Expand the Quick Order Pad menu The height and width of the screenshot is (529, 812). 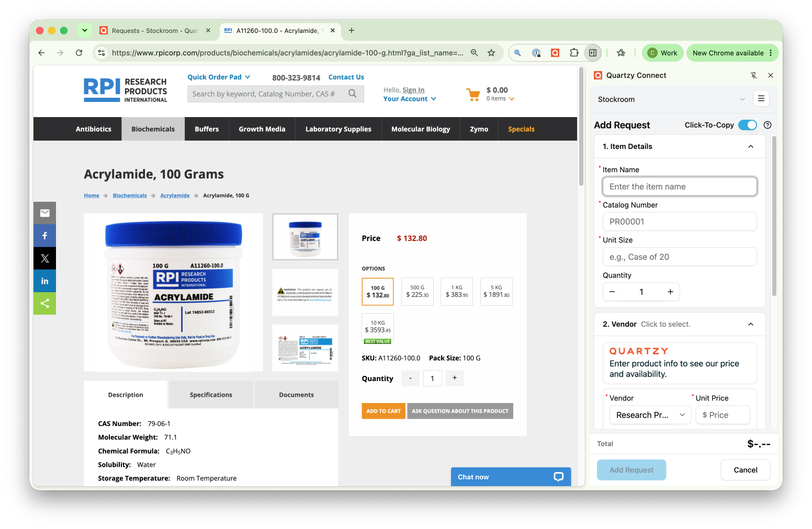(219, 77)
